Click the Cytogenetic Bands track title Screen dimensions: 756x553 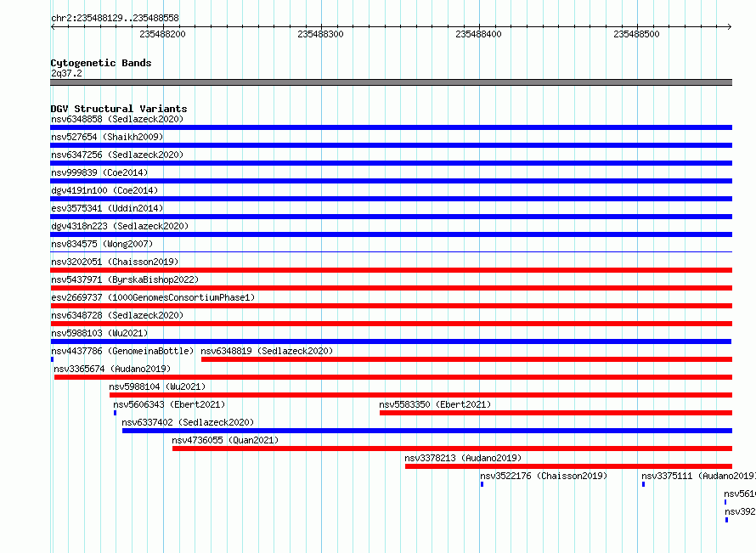pyautogui.click(x=101, y=63)
